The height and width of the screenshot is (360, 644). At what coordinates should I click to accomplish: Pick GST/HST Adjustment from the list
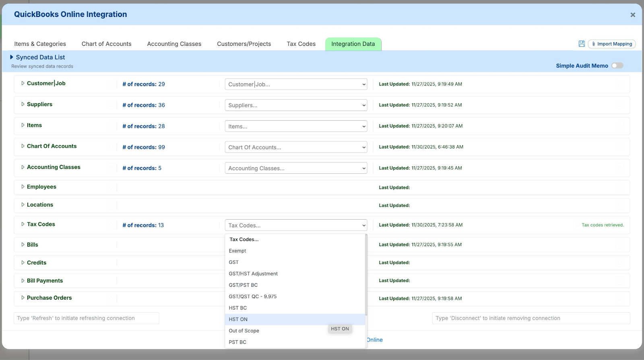pyautogui.click(x=295, y=274)
